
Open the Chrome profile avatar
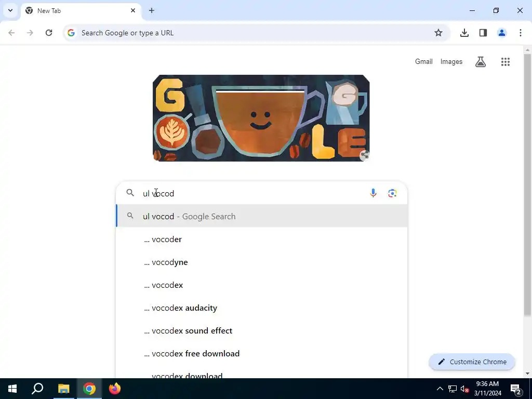[x=502, y=33]
